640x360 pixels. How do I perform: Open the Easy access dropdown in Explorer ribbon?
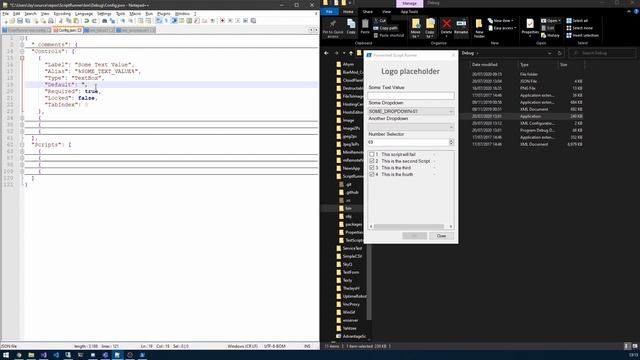502,28
